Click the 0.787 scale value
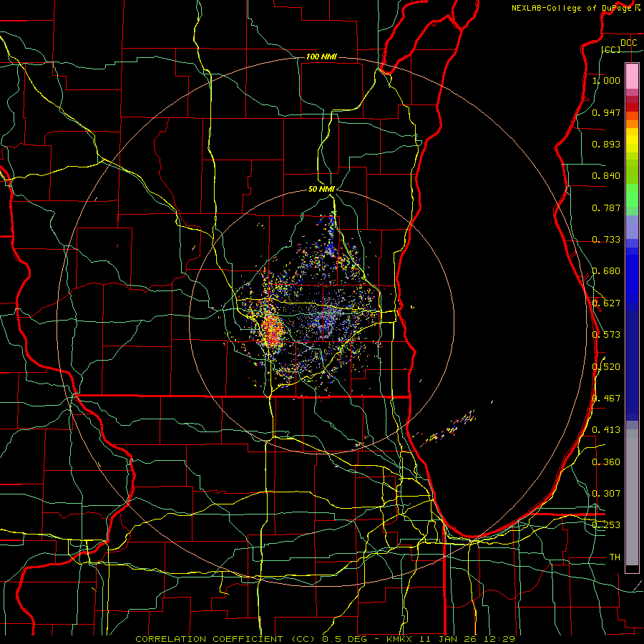644x644 pixels. (x=606, y=208)
